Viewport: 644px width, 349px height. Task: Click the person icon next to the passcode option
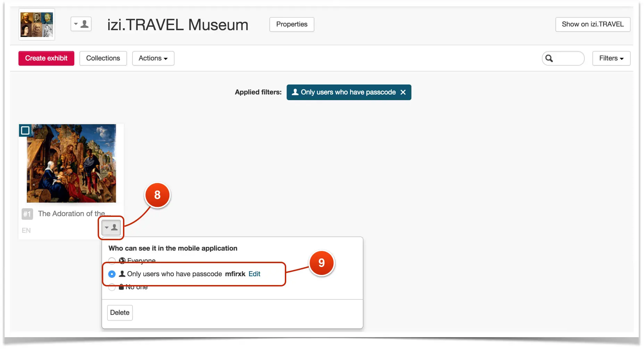point(122,274)
